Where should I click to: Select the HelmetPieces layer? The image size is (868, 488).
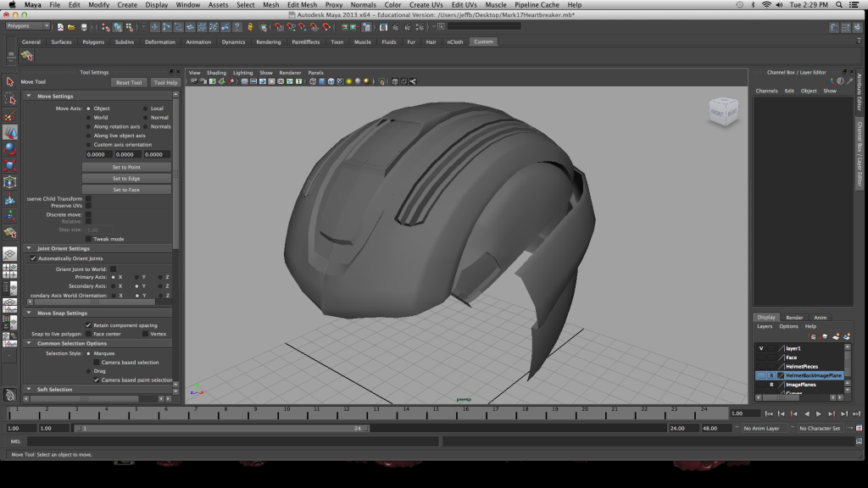[802, 366]
